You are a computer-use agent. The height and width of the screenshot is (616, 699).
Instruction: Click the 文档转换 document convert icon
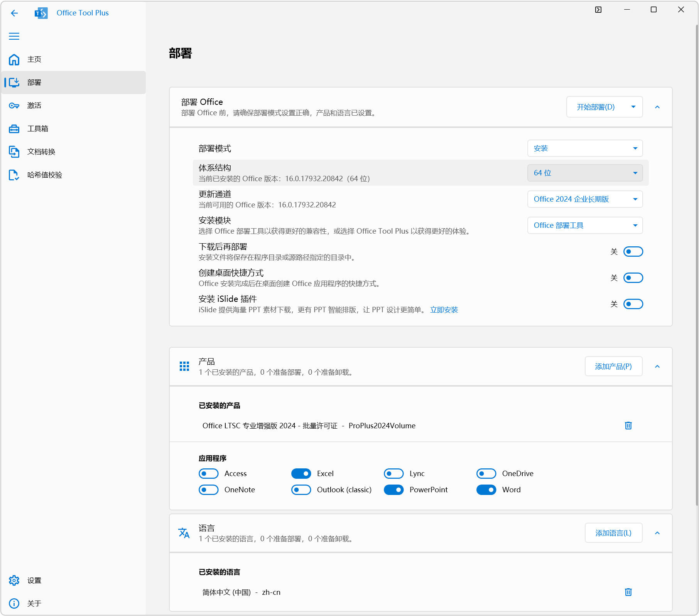[14, 152]
